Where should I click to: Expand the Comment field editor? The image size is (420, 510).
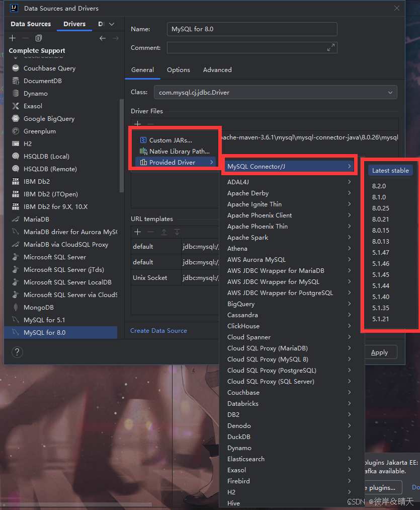pyautogui.click(x=331, y=47)
